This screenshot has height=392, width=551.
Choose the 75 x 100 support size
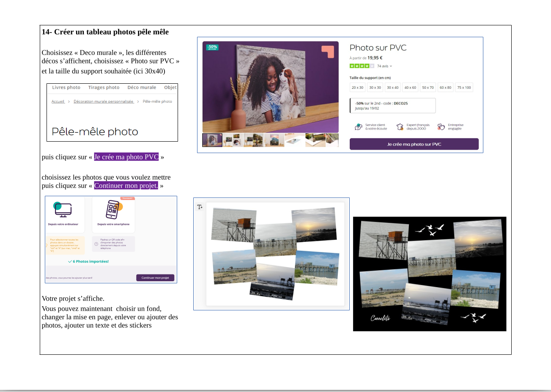[x=464, y=88]
